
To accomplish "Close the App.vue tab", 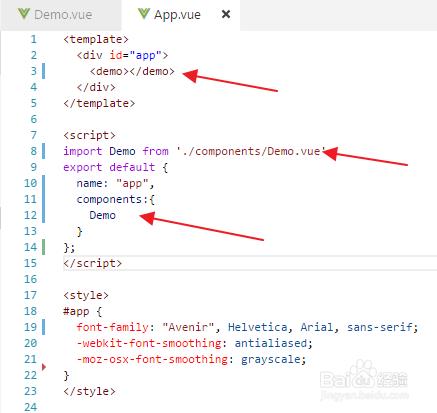I will [226, 14].
